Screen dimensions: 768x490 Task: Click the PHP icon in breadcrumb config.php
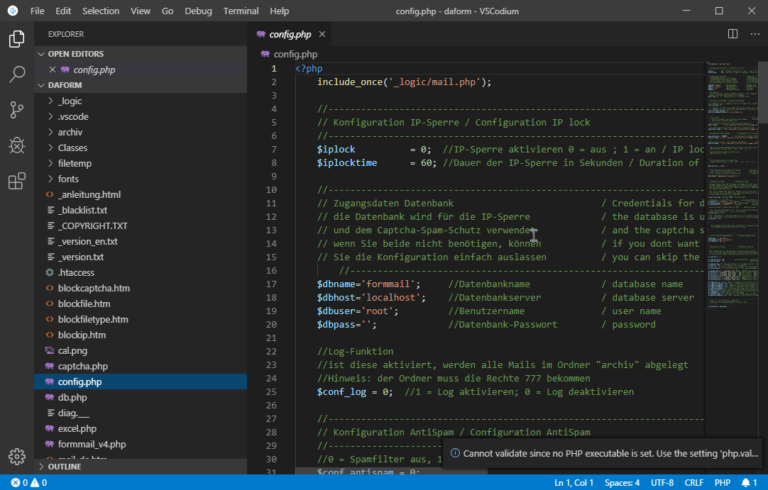[265, 54]
